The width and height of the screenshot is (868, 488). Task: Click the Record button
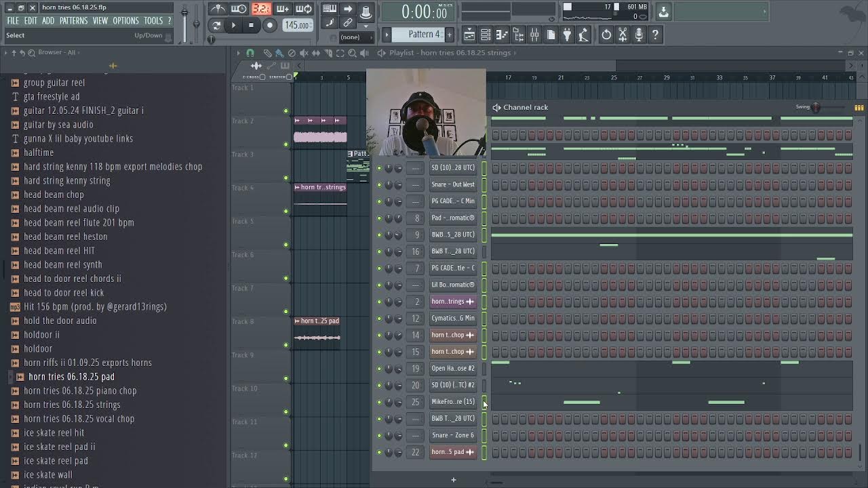coord(269,25)
